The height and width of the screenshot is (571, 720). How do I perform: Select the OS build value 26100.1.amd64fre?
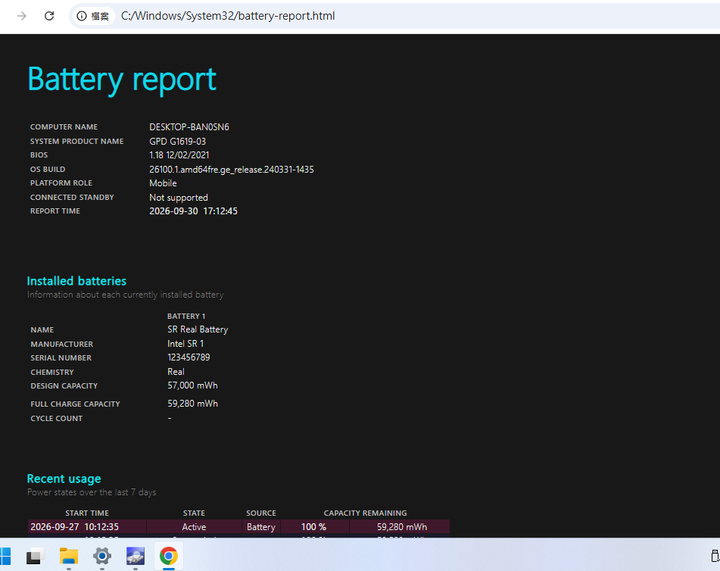(231, 169)
